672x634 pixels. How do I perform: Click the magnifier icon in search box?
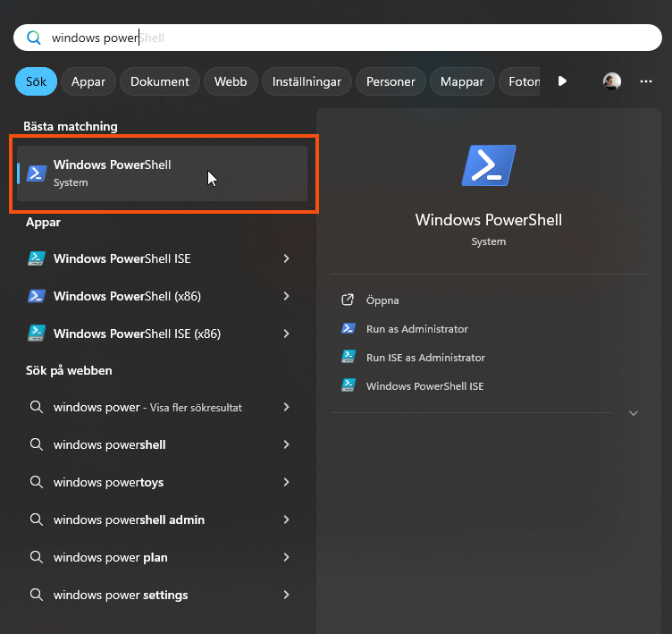pyautogui.click(x=33, y=38)
